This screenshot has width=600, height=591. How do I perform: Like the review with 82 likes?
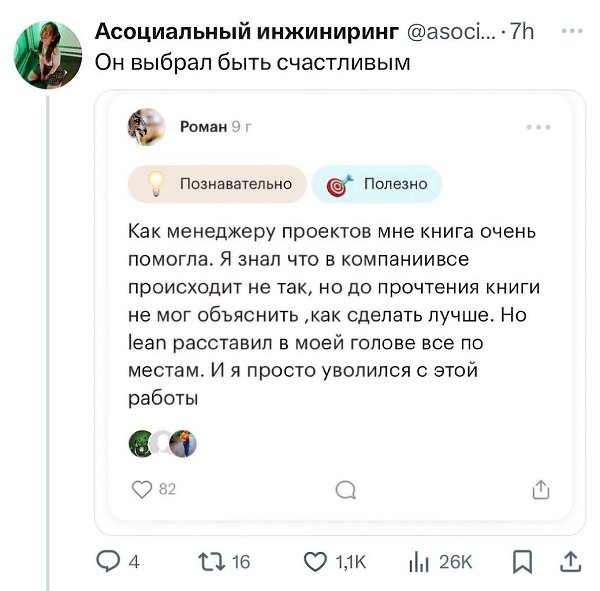[x=144, y=489]
